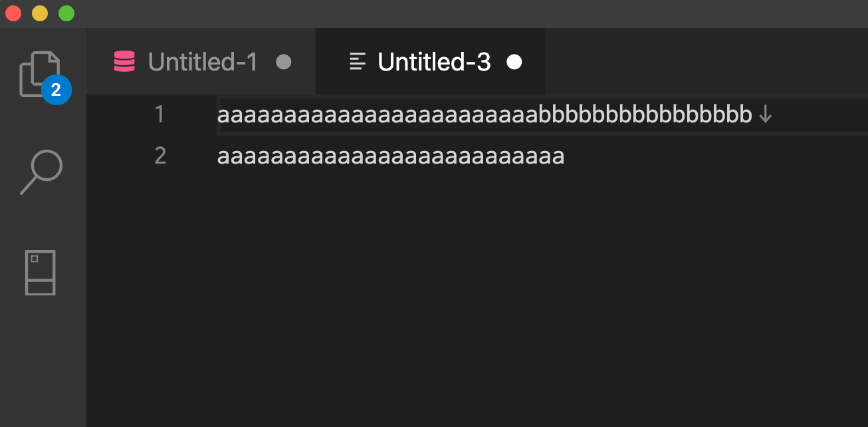
Task: Click the text lines icon on Untitled-3
Action: [358, 62]
